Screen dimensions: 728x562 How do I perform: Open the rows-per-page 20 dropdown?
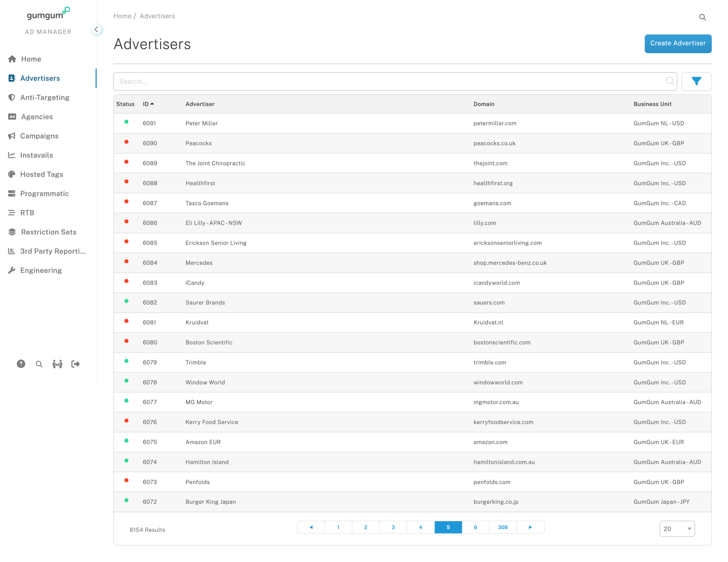coord(677,529)
